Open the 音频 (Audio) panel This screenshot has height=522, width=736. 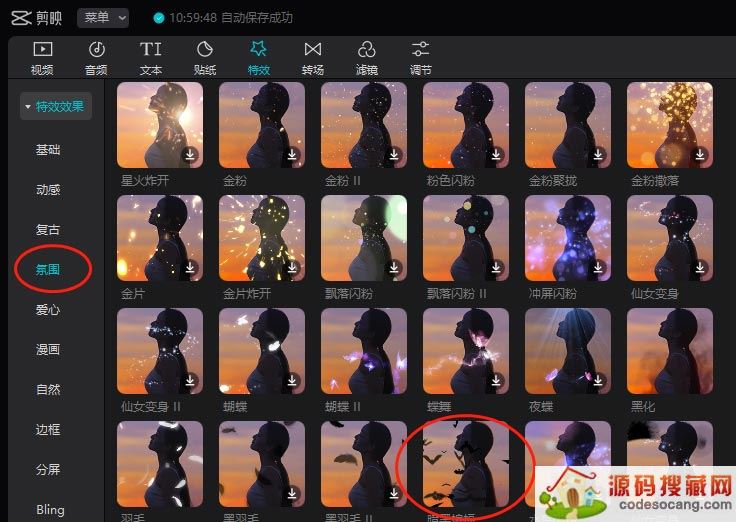coord(96,57)
